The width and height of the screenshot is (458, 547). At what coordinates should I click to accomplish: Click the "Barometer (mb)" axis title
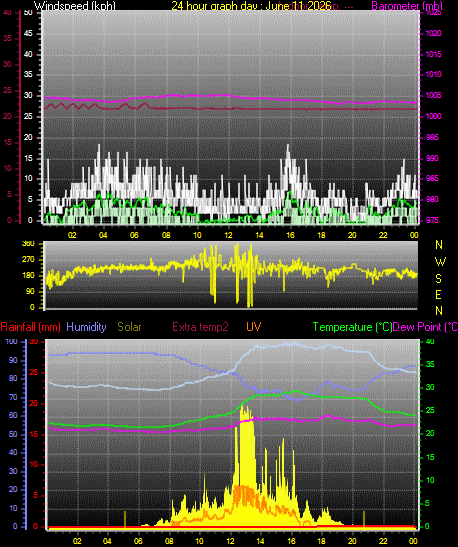pos(407,6)
